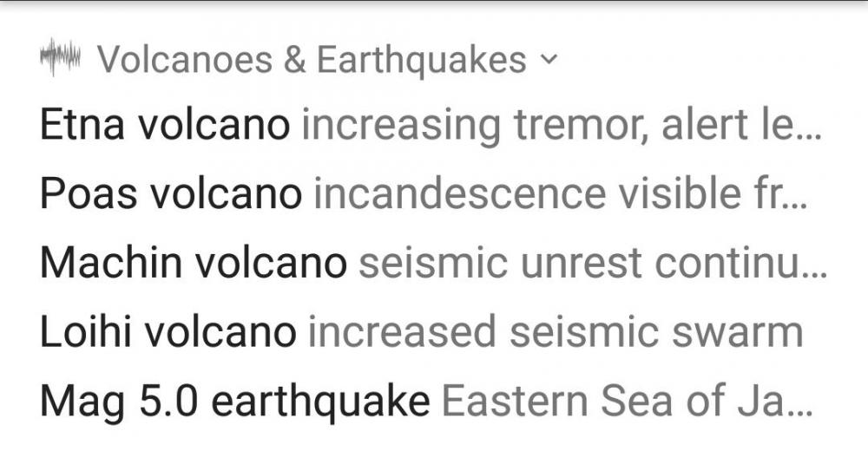
Task: Open the Loihi volcano headline
Action: (x=168, y=332)
